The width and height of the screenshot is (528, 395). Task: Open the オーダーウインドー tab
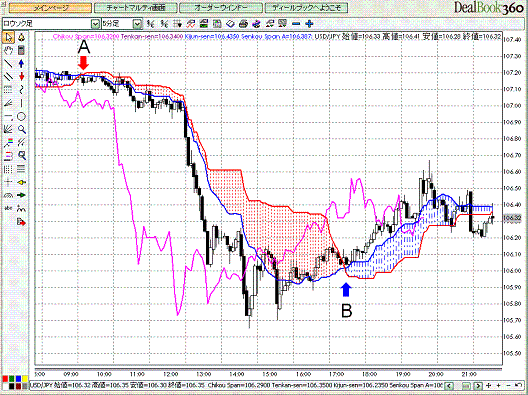tap(221, 8)
